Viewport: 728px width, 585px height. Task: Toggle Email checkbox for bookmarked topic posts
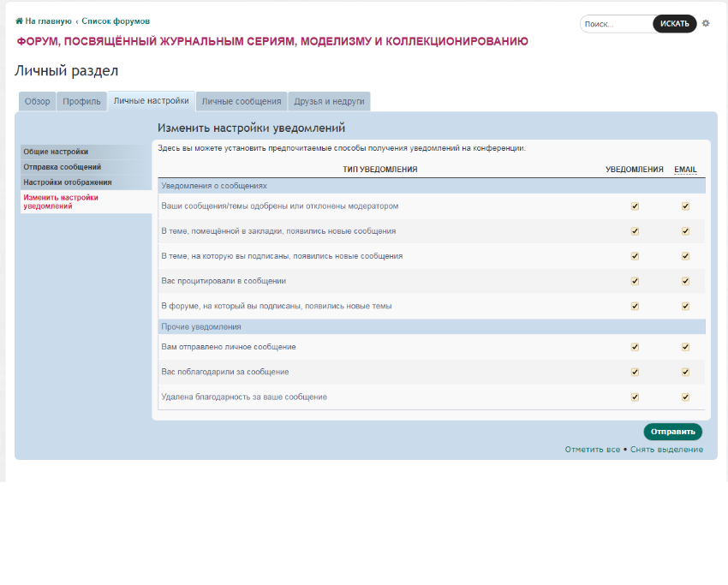point(685,231)
